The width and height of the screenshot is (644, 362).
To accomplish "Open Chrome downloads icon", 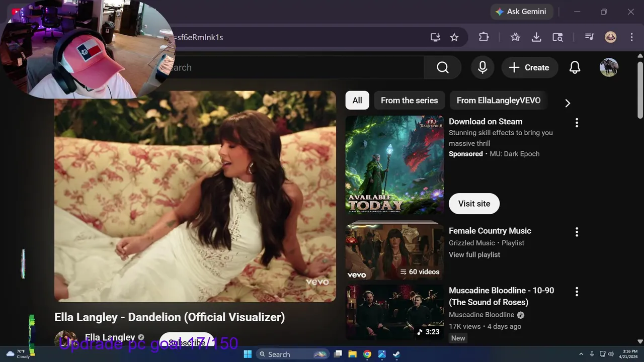I will 536,37.
